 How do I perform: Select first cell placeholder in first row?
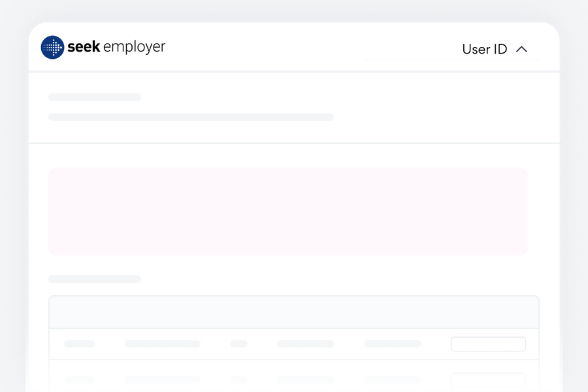(x=80, y=344)
